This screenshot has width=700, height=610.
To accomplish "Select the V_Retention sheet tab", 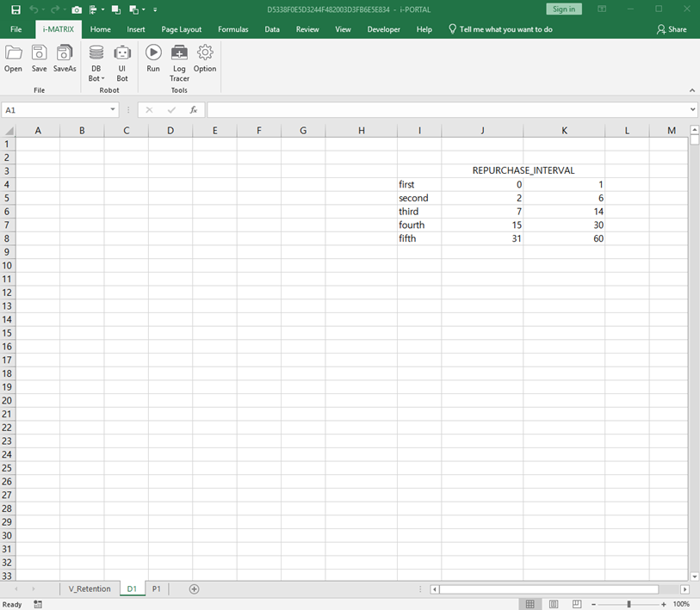I will [x=89, y=588].
